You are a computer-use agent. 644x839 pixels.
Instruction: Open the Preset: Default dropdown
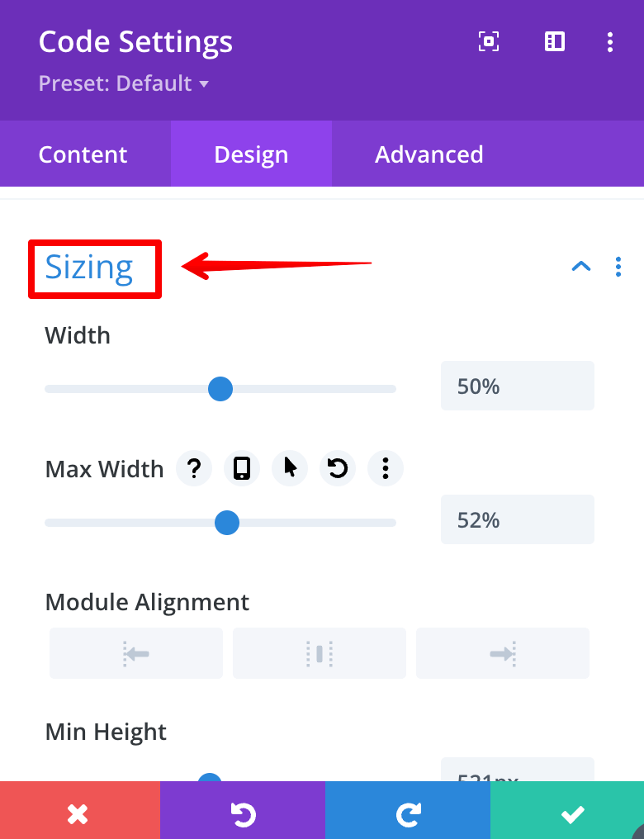coord(124,83)
